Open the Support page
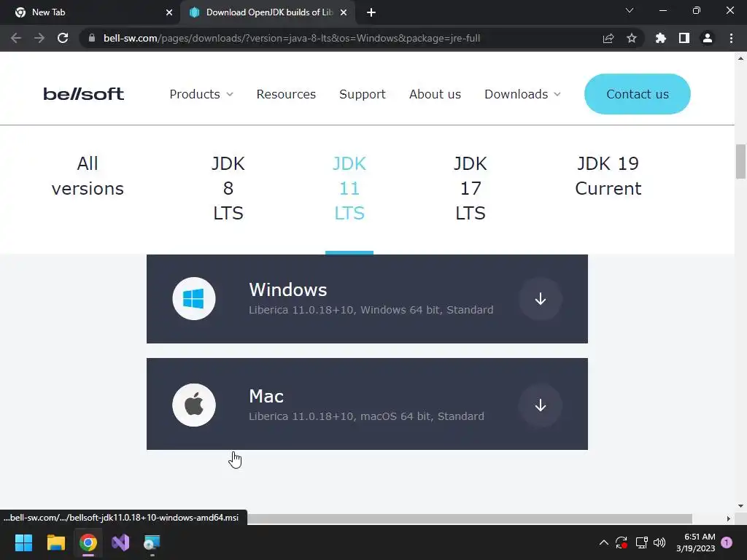Viewport: 747px width, 560px height. click(363, 94)
